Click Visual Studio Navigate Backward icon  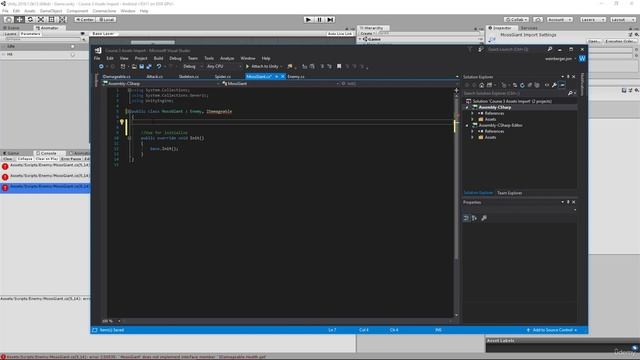tap(101, 67)
